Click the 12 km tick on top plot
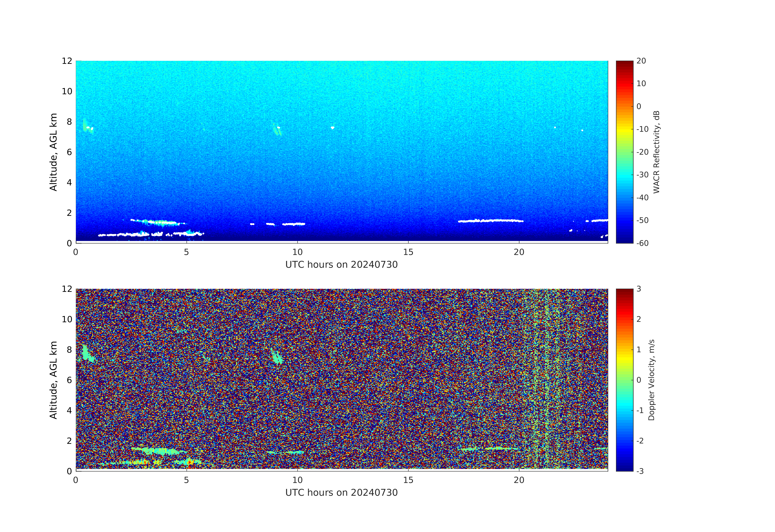Image resolution: width=775 pixels, height=532 pixels. click(x=67, y=61)
